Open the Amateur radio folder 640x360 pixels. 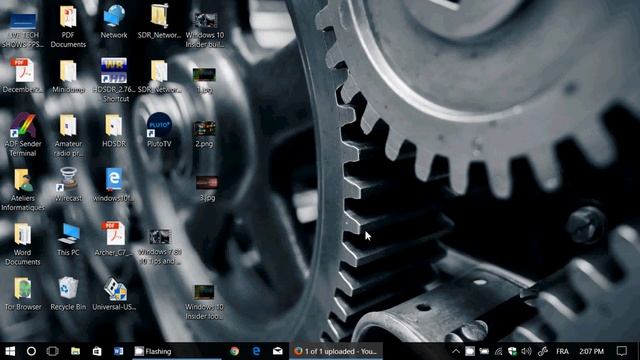(68, 136)
